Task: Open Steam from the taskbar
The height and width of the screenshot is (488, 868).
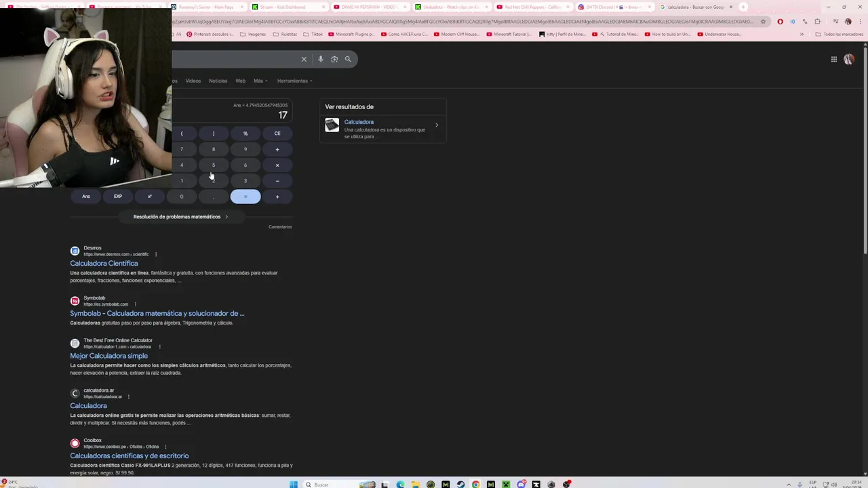Action: pyautogui.click(x=460, y=484)
